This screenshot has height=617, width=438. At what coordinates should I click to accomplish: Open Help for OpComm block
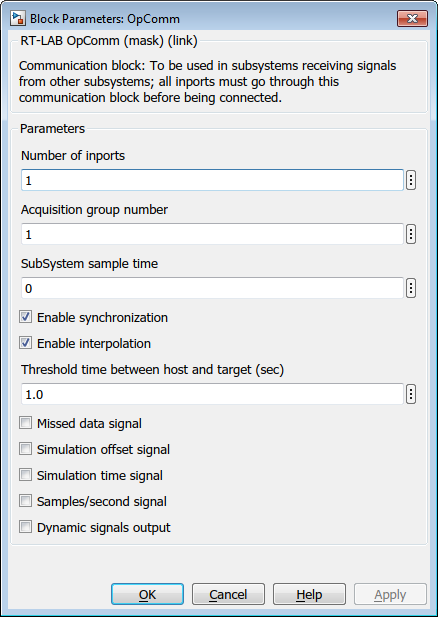click(309, 594)
